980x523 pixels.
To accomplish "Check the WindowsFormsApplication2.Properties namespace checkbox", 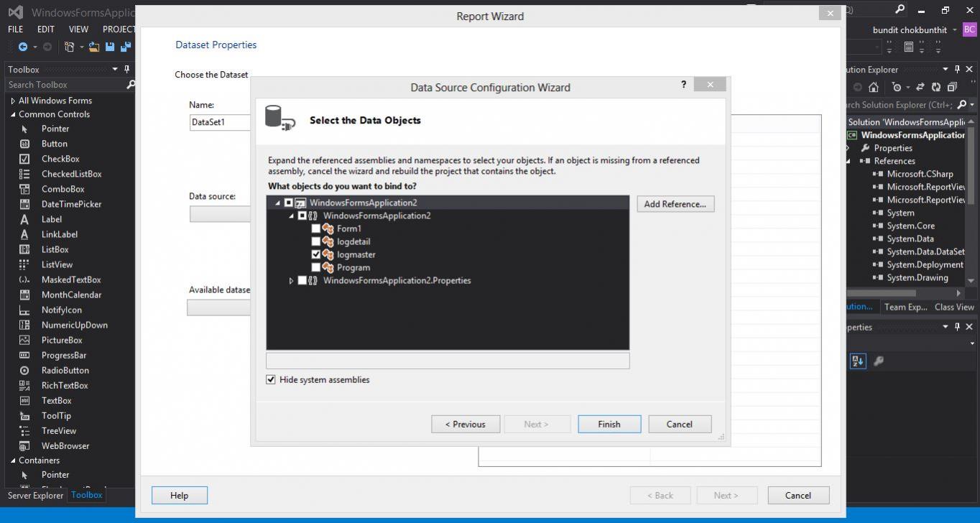I will [302, 280].
